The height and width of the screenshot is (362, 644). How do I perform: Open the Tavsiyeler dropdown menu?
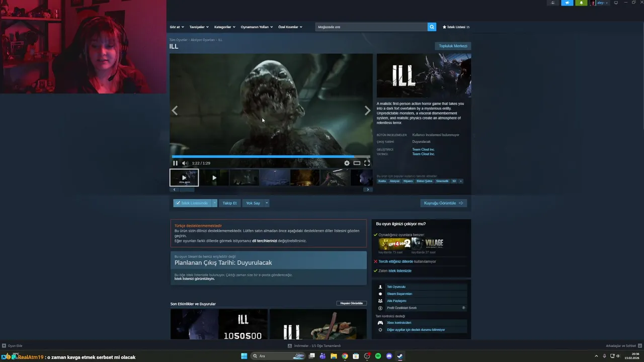click(199, 27)
